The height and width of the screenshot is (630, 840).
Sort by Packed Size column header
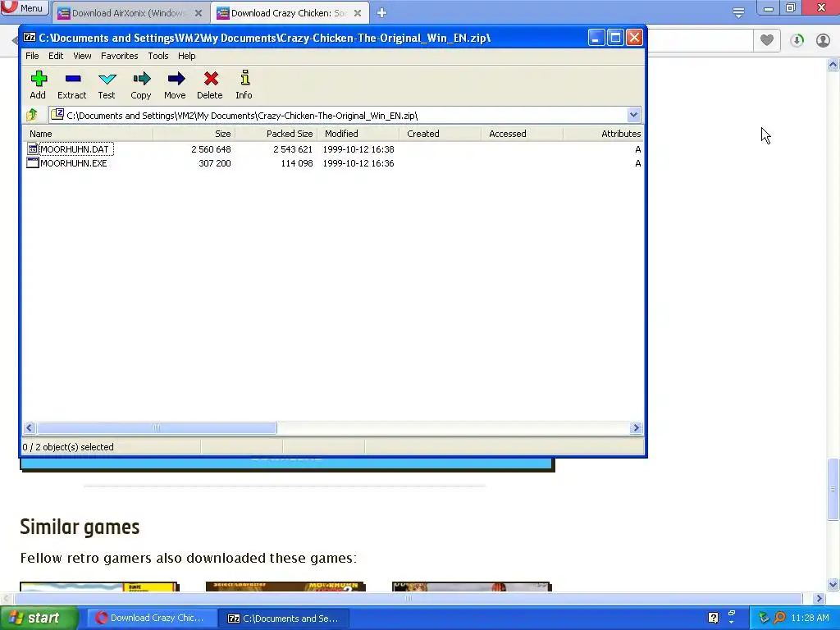[x=276, y=134]
